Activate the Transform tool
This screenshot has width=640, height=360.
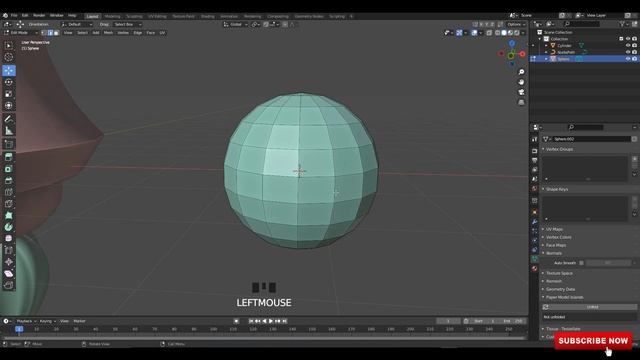[9, 106]
